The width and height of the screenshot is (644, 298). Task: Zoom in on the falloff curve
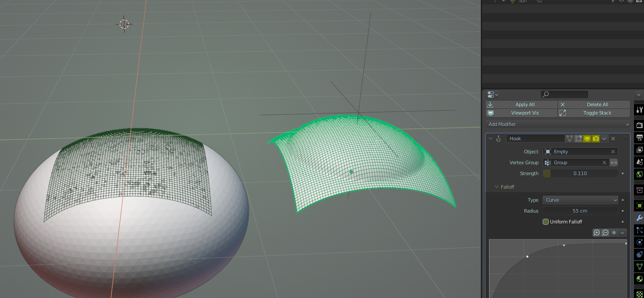(597, 233)
